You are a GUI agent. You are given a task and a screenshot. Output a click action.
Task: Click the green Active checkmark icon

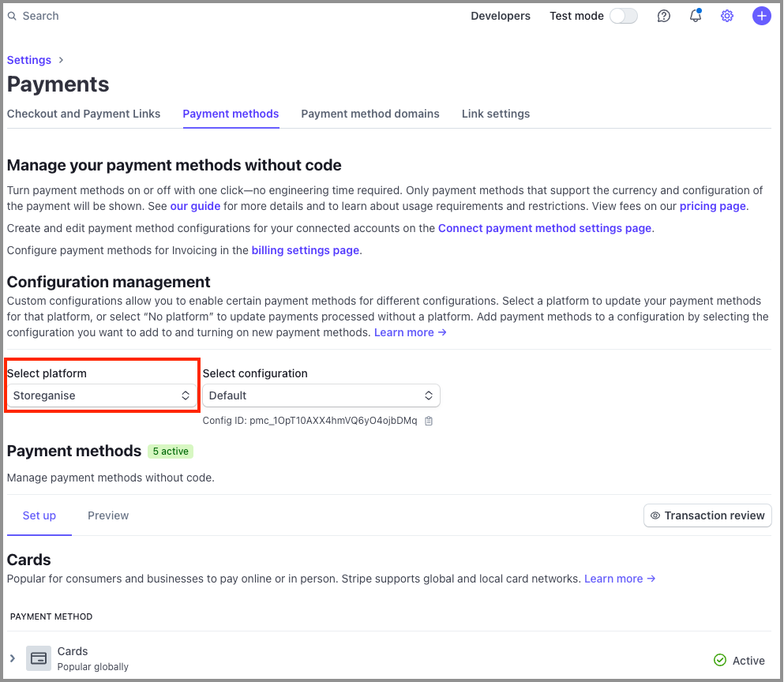pyautogui.click(x=719, y=660)
